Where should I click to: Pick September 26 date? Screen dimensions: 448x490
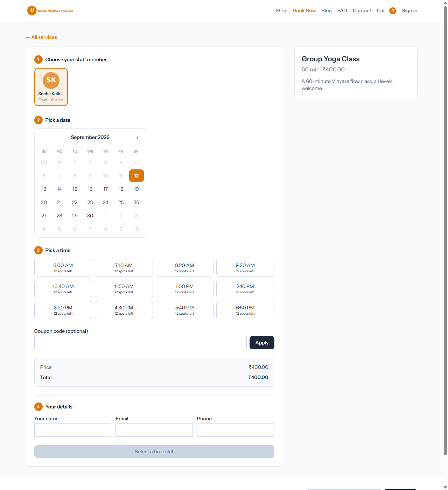136,202
